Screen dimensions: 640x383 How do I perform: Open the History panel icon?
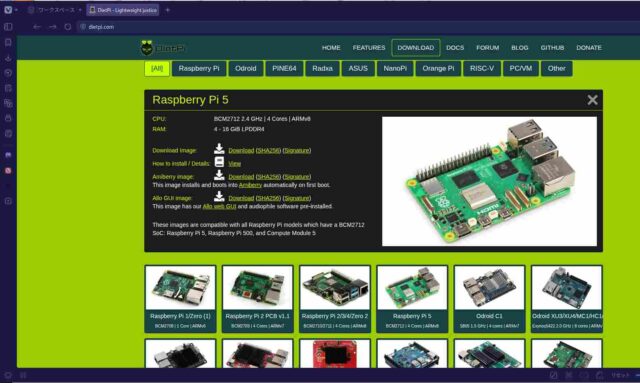pyautogui.click(x=8, y=73)
